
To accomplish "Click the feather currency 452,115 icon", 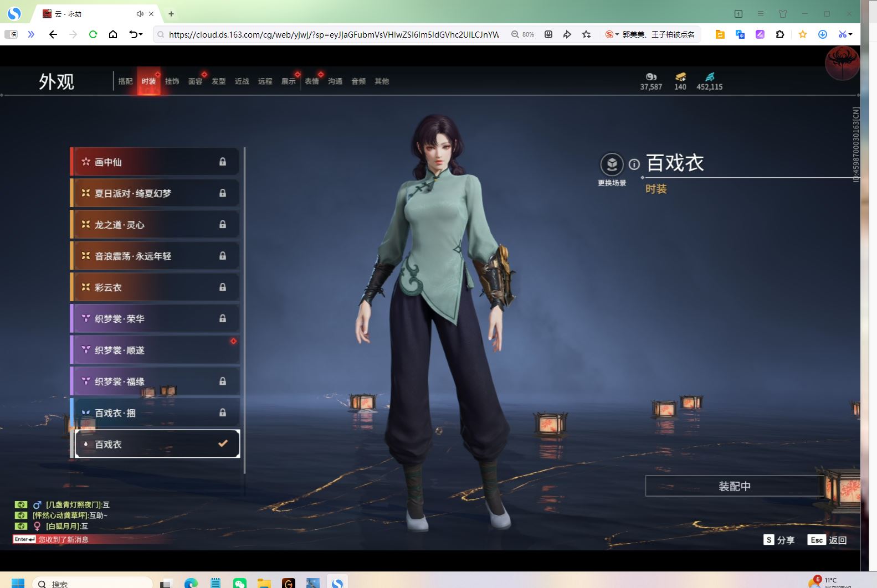I will [x=710, y=77].
